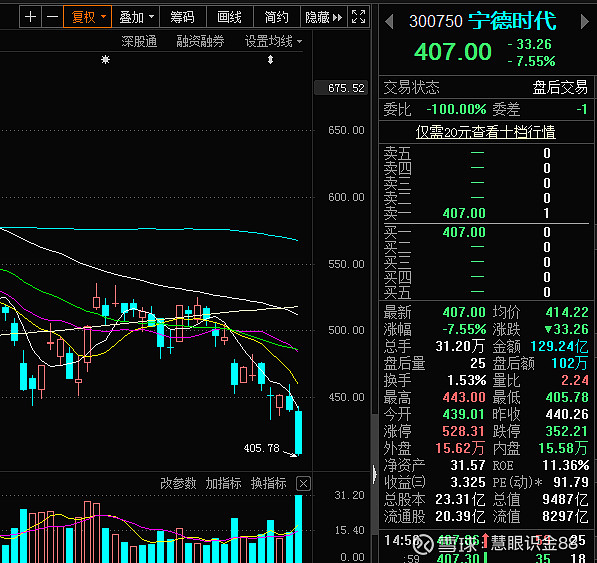Image resolution: width=597 pixels, height=563 pixels.
Task: Click 改参数 for the volume indicator
Action: (178, 483)
